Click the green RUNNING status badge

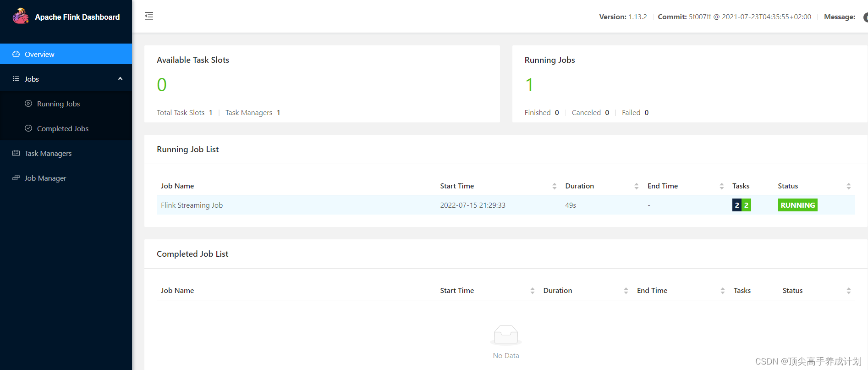[797, 205]
